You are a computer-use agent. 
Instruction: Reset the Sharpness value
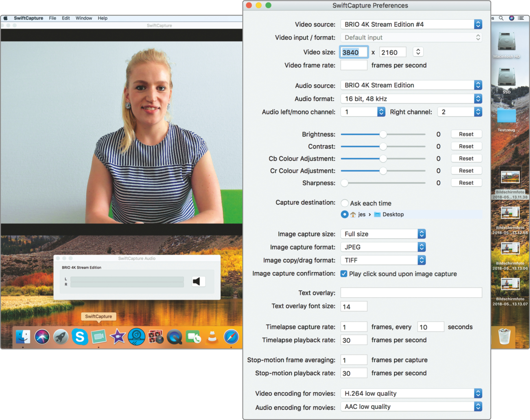(x=466, y=183)
